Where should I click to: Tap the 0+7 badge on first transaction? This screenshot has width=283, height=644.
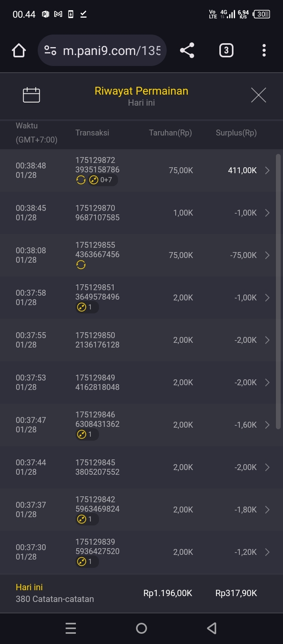pyautogui.click(x=103, y=180)
